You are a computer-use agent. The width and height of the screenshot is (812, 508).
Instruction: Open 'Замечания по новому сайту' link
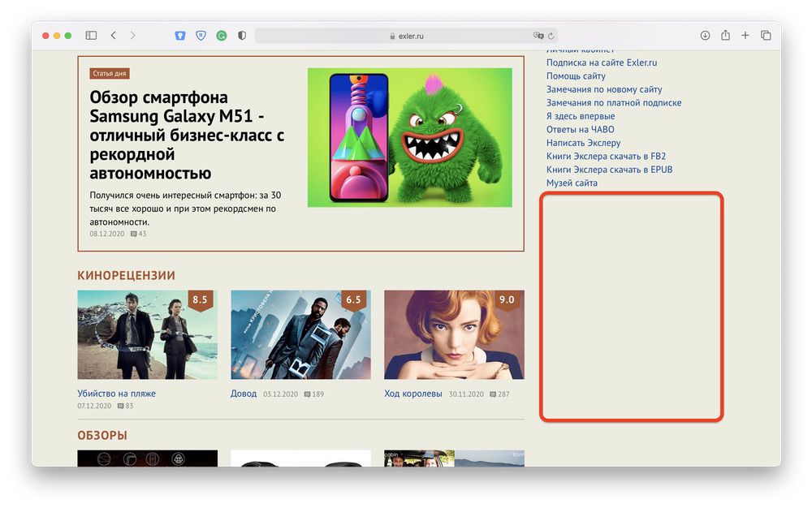tap(604, 89)
